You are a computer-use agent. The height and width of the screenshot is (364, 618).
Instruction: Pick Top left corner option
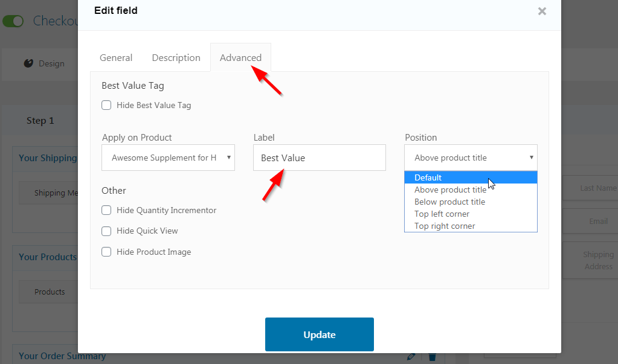(x=442, y=214)
